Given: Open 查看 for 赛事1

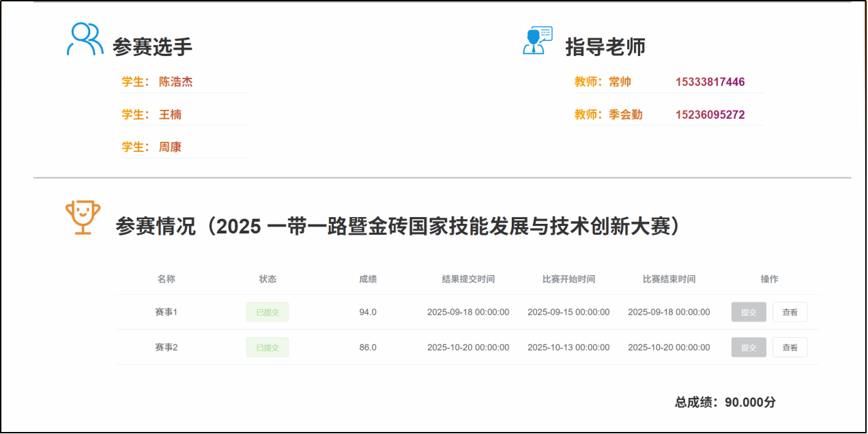Looking at the screenshot, I should tap(790, 313).
